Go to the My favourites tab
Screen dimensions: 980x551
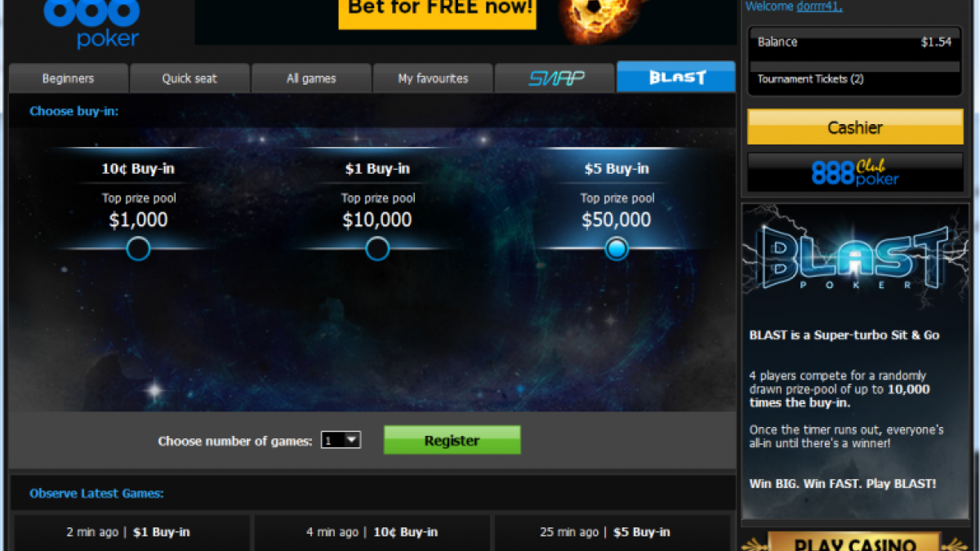[x=433, y=78]
